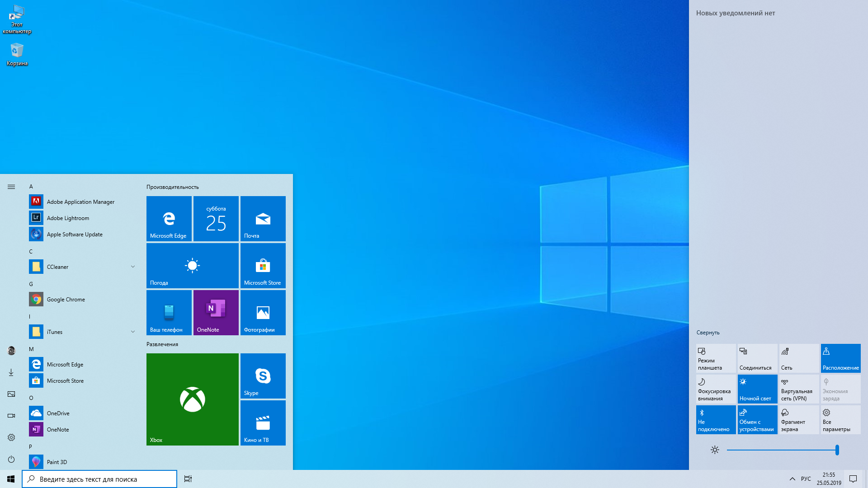Open Microsoft Store tile
Viewport: 868px width, 488px height.
click(x=263, y=265)
